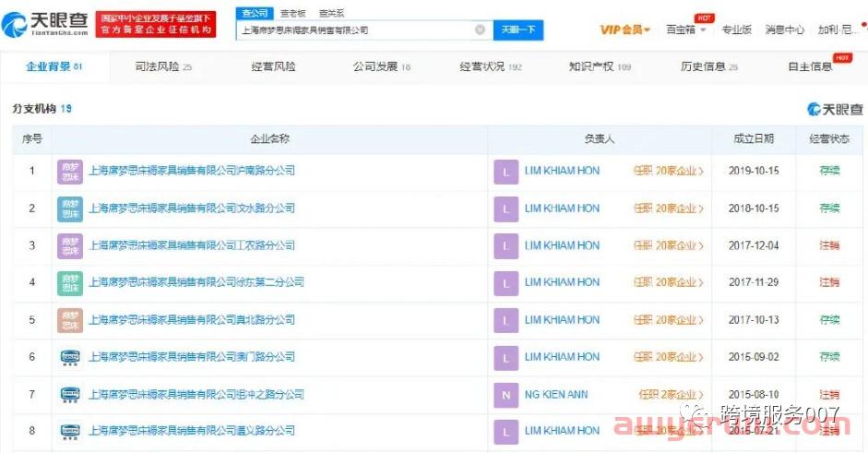Open the NG KIEN ANN person link
The height and width of the screenshot is (453, 868).
556,395
